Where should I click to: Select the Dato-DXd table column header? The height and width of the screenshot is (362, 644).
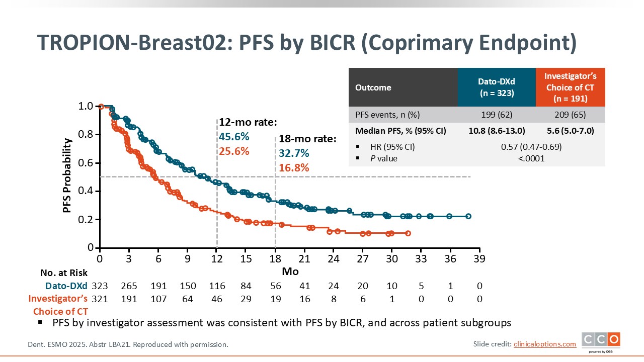click(496, 87)
